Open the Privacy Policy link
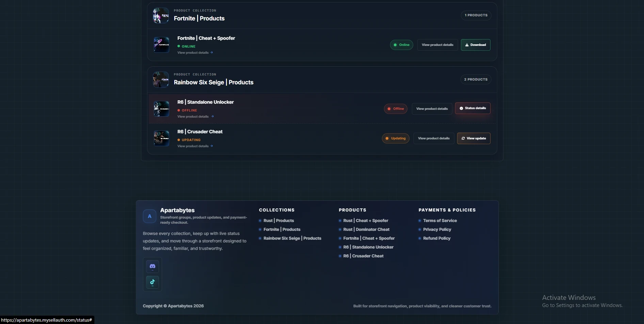The width and height of the screenshot is (644, 324). tap(437, 229)
